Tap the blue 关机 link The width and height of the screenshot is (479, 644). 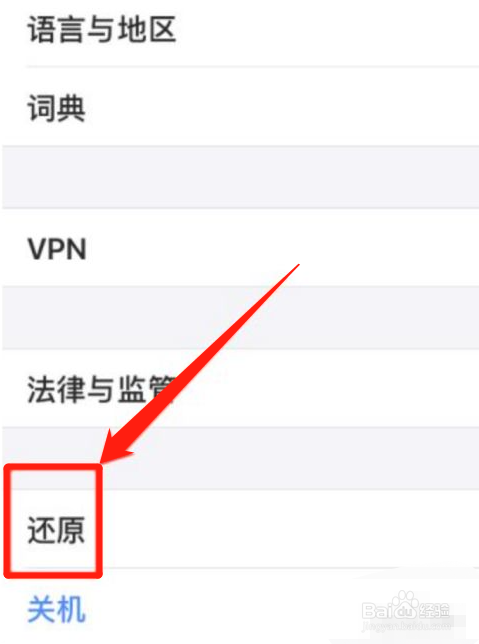pyautogui.click(x=56, y=609)
